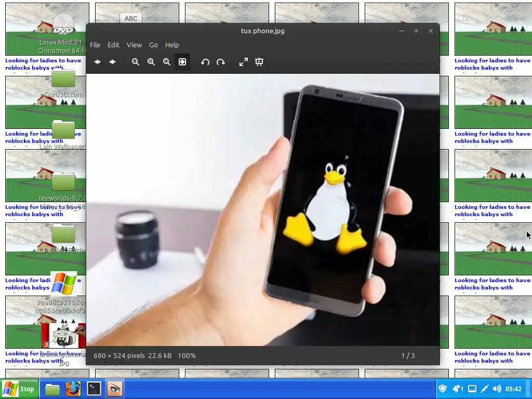The width and height of the screenshot is (532, 399).
Task: Click the display tray icon
Action: pyautogui.click(x=472, y=389)
